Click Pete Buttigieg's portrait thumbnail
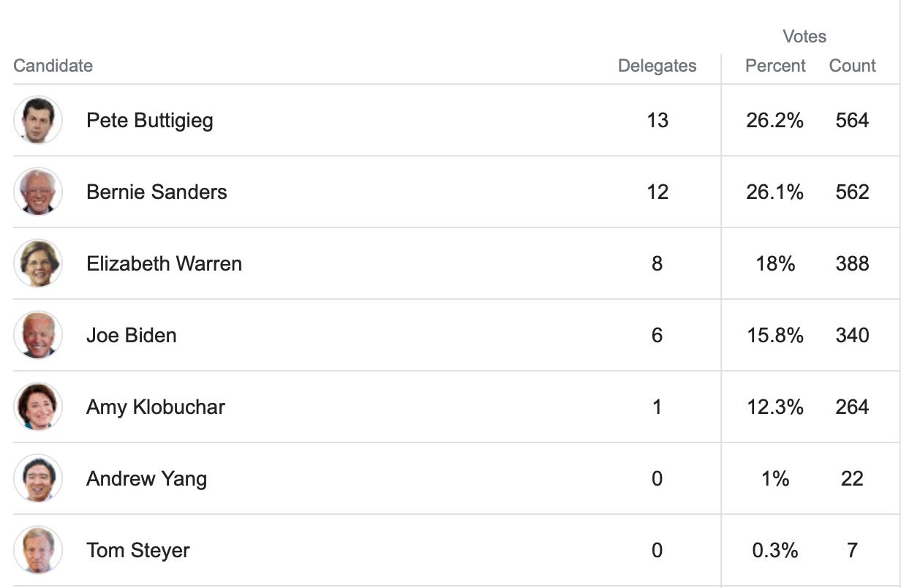Viewport: 901px width, 588px height. point(38,120)
